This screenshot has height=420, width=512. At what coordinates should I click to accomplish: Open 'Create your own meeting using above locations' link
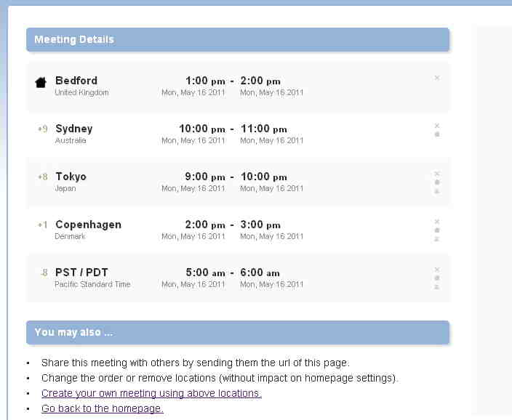[151, 393]
